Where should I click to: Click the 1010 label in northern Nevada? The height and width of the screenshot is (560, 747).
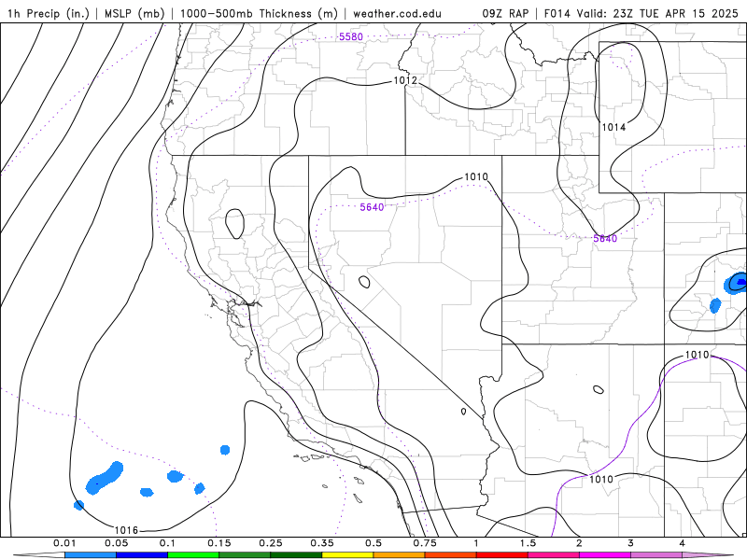point(476,177)
